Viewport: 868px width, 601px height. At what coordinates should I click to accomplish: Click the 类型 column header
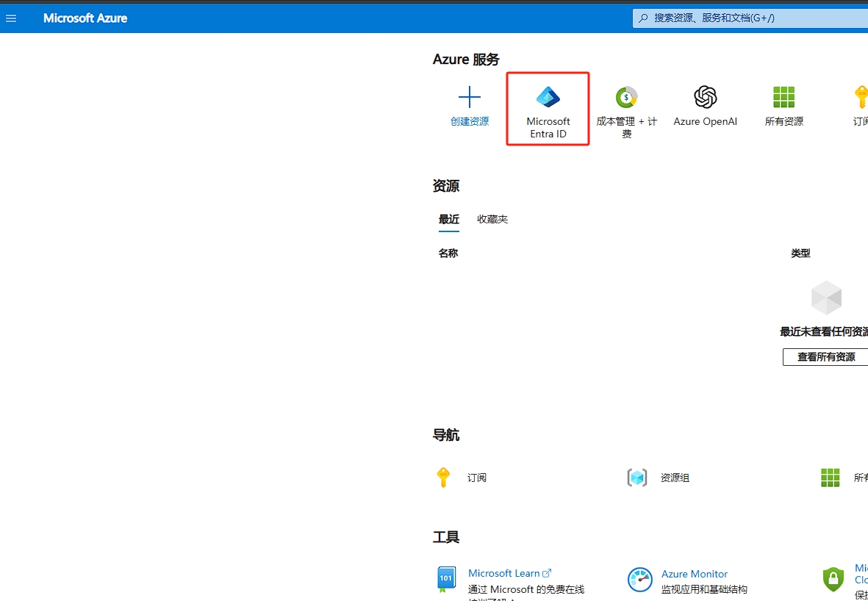click(x=800, y=253)
